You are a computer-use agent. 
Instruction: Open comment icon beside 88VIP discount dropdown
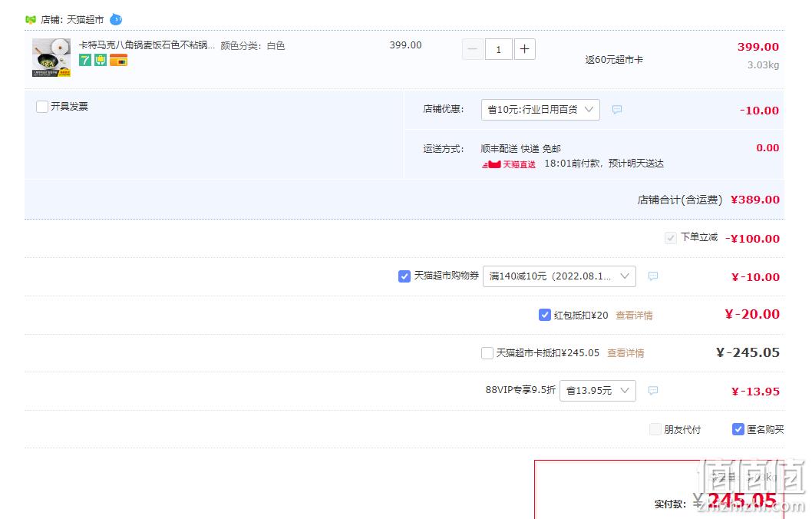pos(653,390)
